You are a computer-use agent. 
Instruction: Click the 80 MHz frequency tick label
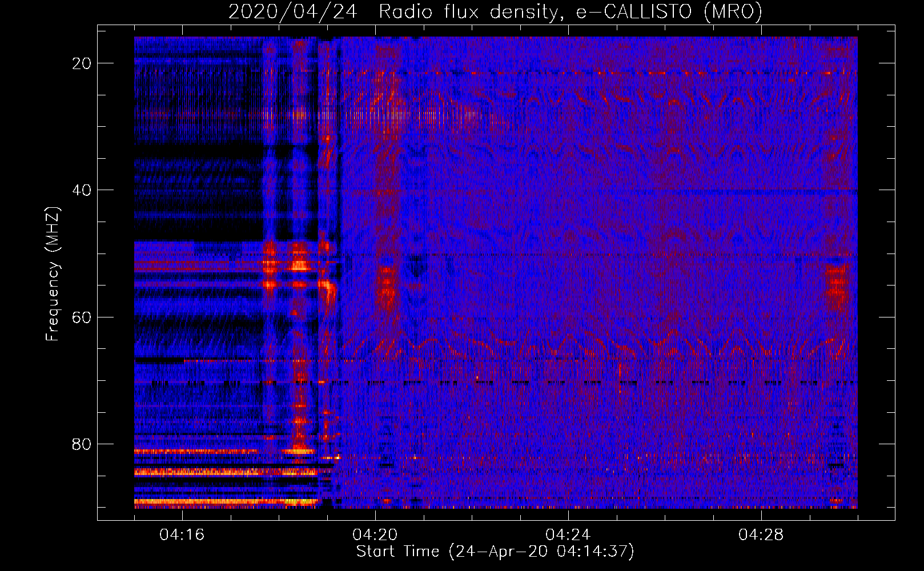click(x=82, y=444)
